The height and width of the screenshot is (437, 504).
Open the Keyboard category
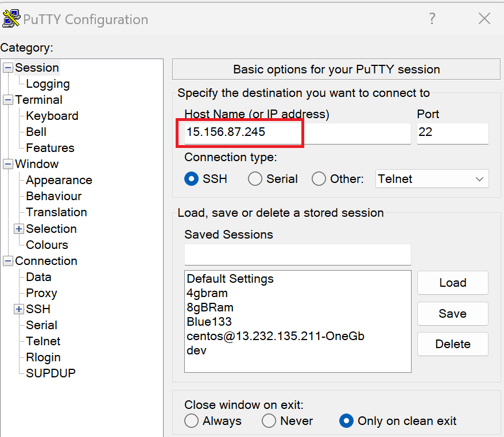(52, 116)
